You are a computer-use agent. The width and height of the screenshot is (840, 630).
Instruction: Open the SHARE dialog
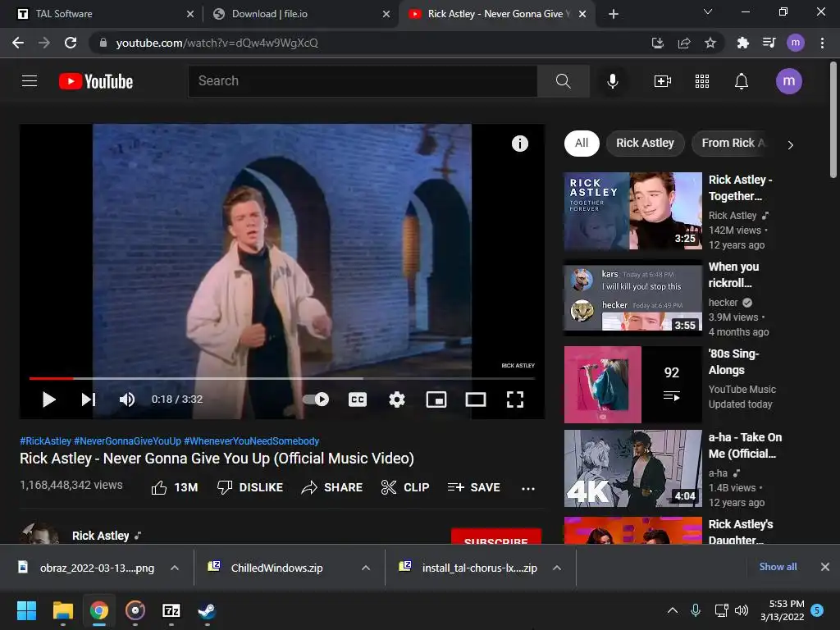pyautogui.click(x=332, y=487)
